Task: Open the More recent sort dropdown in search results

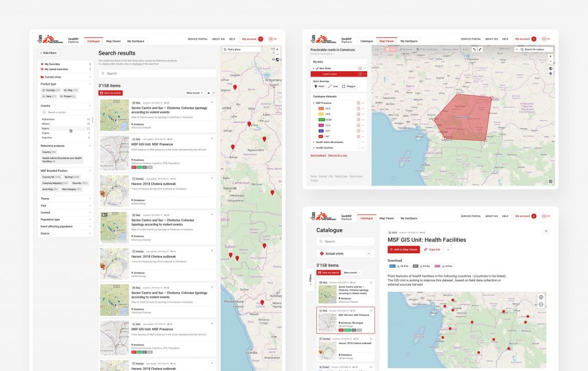Action: click(195, 93)
